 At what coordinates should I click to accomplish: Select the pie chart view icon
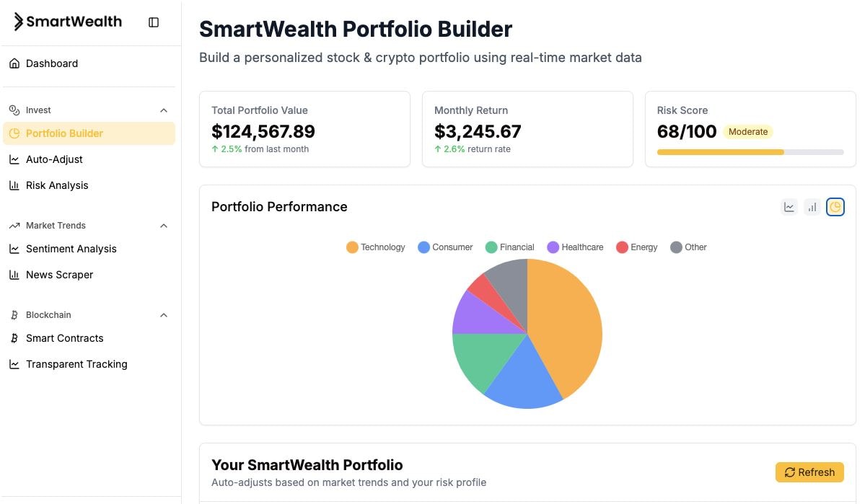[x=835, y=207]
